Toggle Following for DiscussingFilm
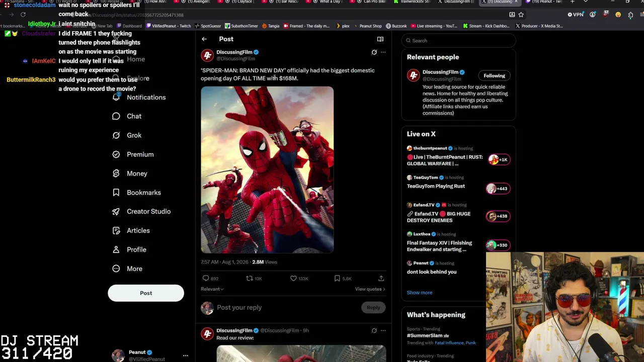This screenshot has width=644, height=362. click(494, 76)
